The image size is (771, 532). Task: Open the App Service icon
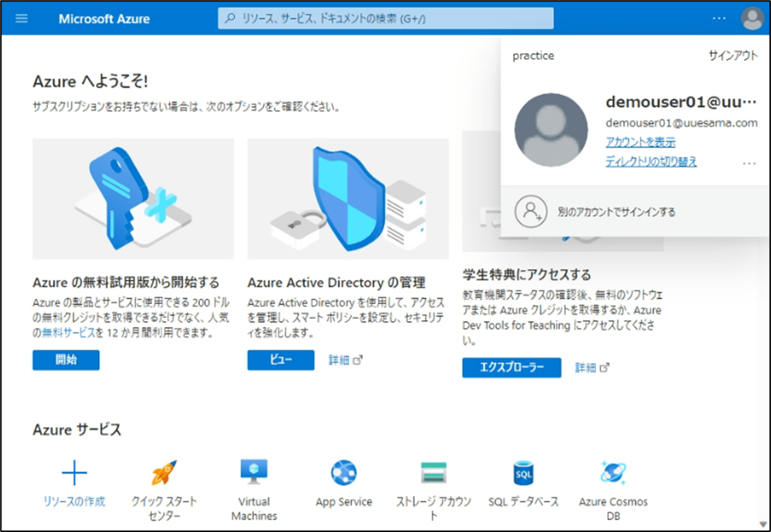click(x=344, y=472)
